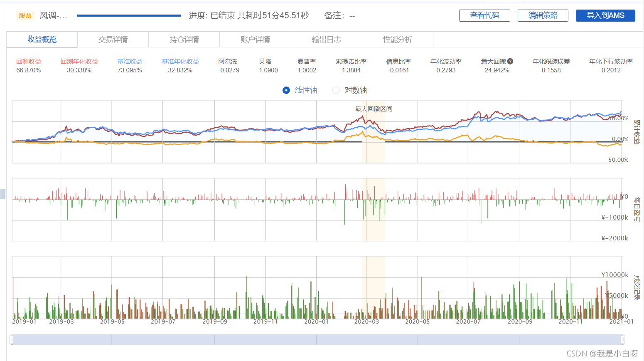This screenshot has width=644, height=361.
Task: Open the 交易详情 tab
Action: 113,40
